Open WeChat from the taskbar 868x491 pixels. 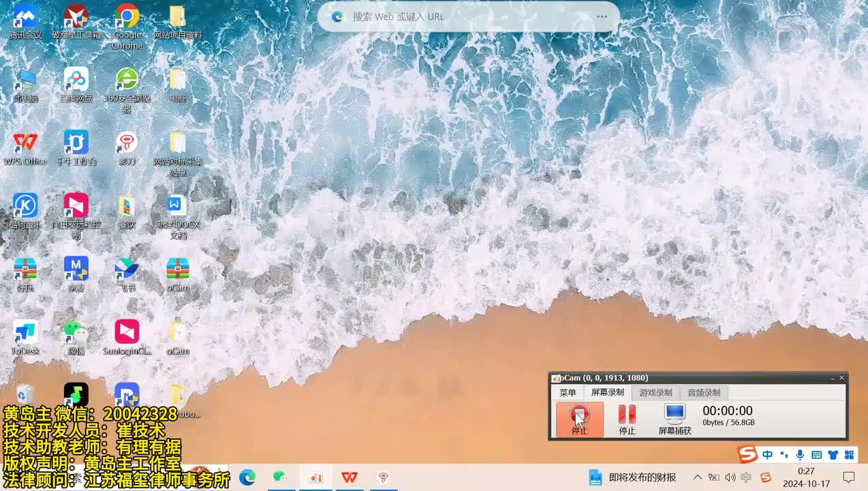(x=280, y=477)
